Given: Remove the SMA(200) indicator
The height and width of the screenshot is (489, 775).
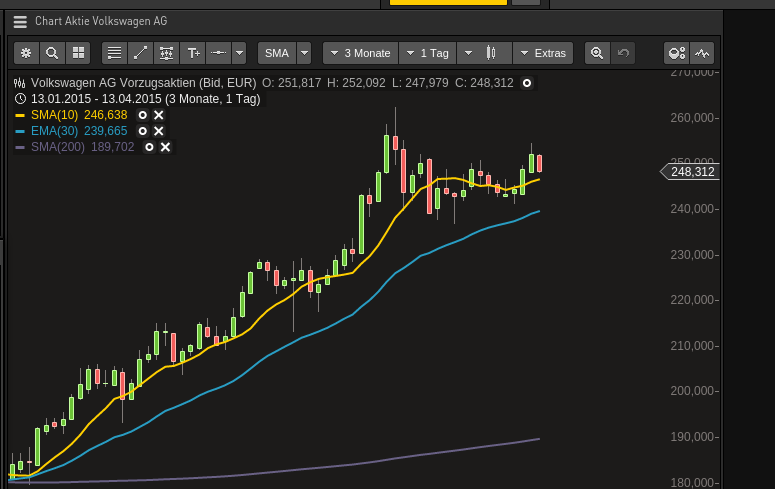Looking at the screenshot, I should (x=166, y=147).
